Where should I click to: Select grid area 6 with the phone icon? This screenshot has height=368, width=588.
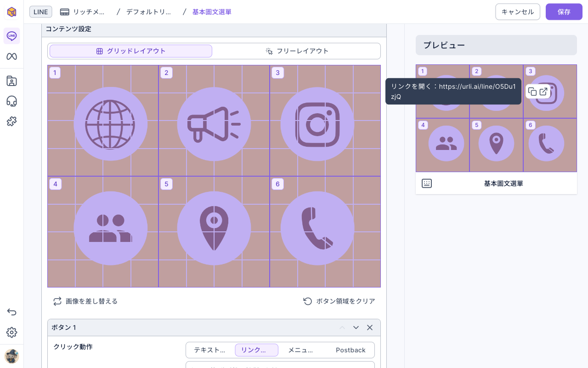coord(325,232)
